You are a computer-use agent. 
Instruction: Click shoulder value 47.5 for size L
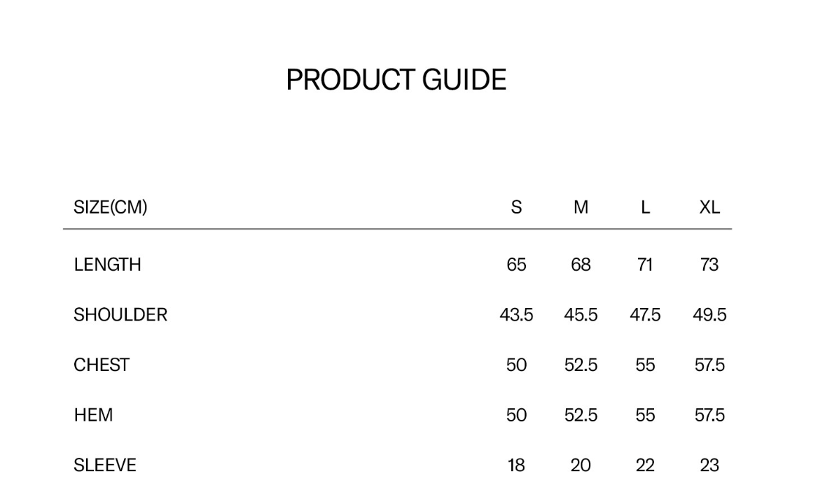coord(645,315)
